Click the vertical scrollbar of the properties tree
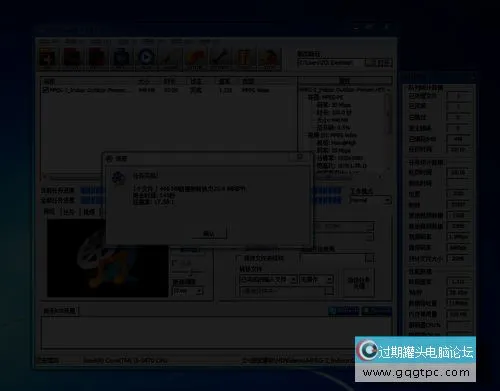 (x=388, y=132)
